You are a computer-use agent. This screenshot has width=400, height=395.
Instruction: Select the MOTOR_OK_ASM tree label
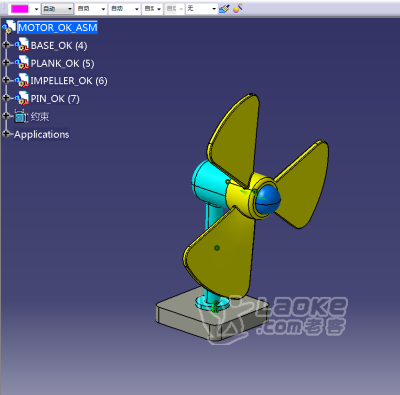click(57, 27)
